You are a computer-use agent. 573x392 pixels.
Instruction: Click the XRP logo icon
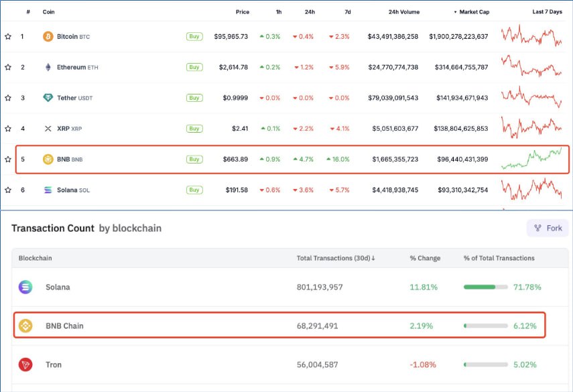click(x=48, y=129)
